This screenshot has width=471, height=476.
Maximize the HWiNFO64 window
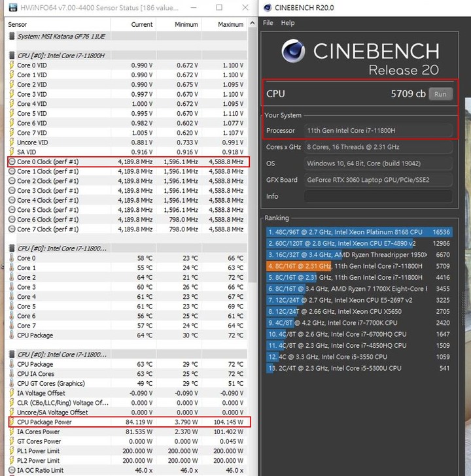[x=219, y=8]
